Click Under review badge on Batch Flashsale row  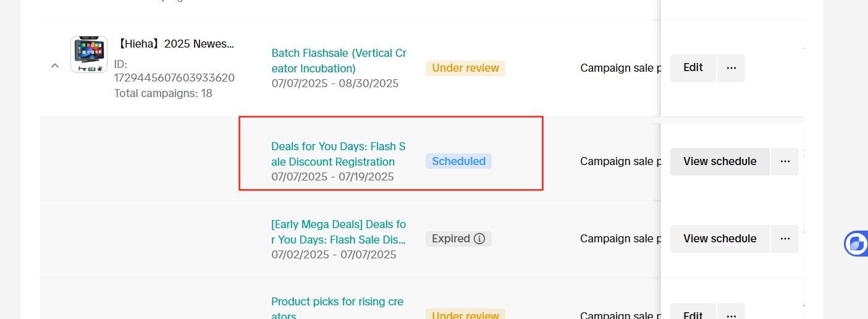tap(465, 68)
